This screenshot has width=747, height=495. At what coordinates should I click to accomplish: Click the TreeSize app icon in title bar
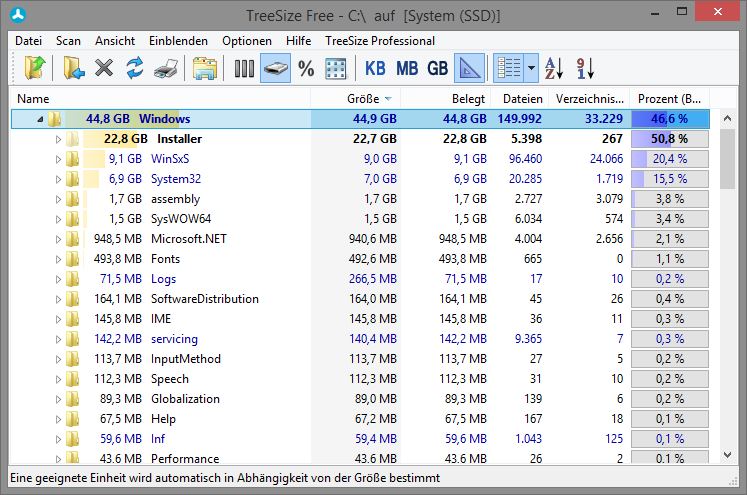click(18, 15)
